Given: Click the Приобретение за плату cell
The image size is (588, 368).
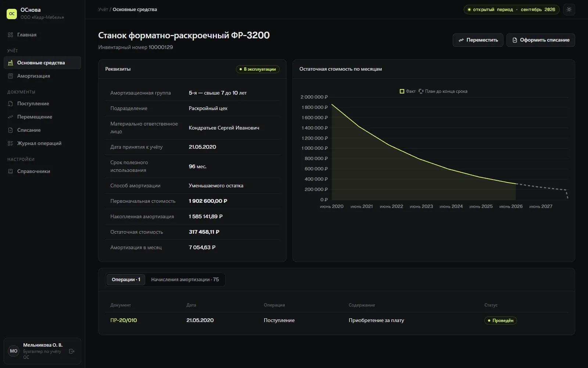Looking at the screenshot, I should 376,320.
